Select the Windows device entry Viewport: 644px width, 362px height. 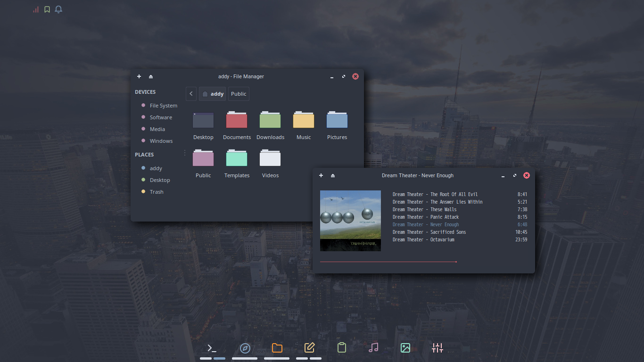(x=160, y=140)
